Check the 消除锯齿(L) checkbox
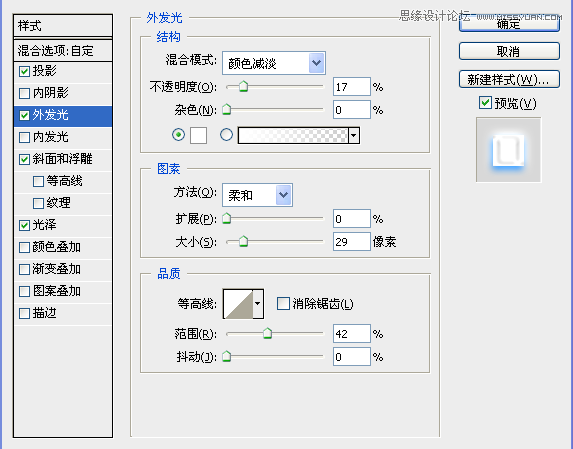573x449 pixels. pos(283,303)
